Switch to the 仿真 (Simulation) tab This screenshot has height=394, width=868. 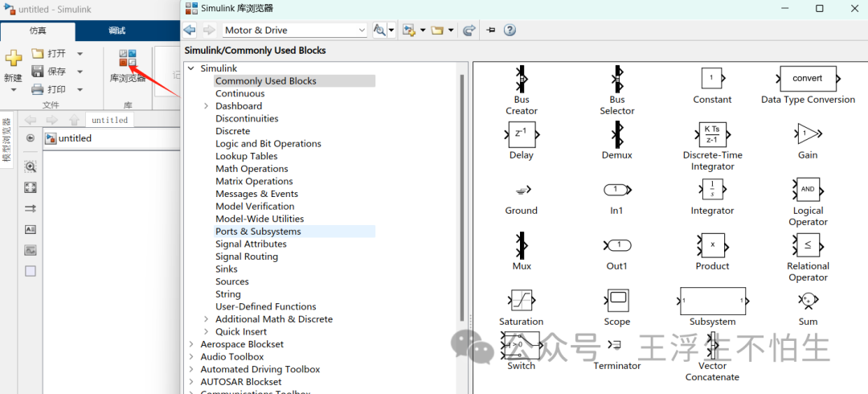coord(38,31)
